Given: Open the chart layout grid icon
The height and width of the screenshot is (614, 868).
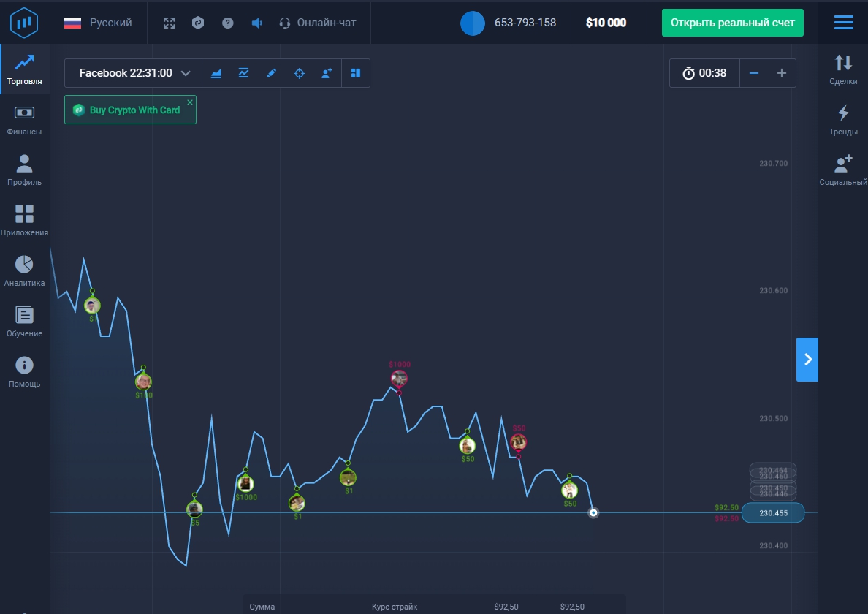Looking at the screenshot, I should [x=356, y=73].
